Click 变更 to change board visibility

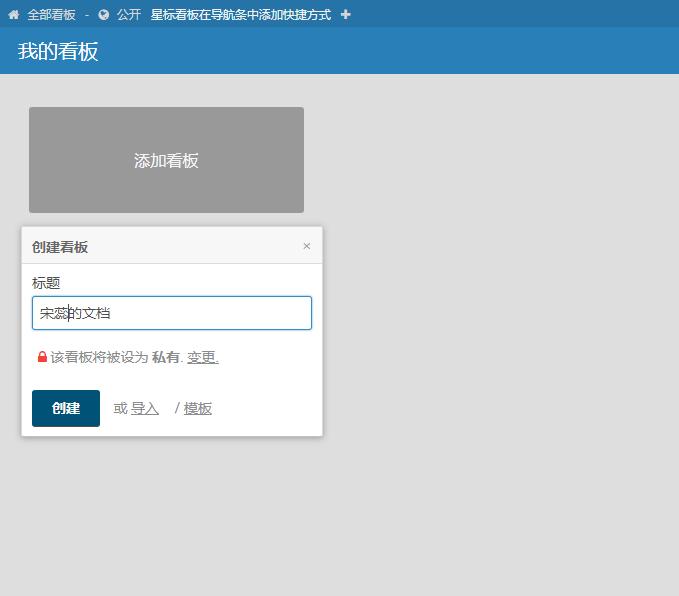[x=203, y=357]
